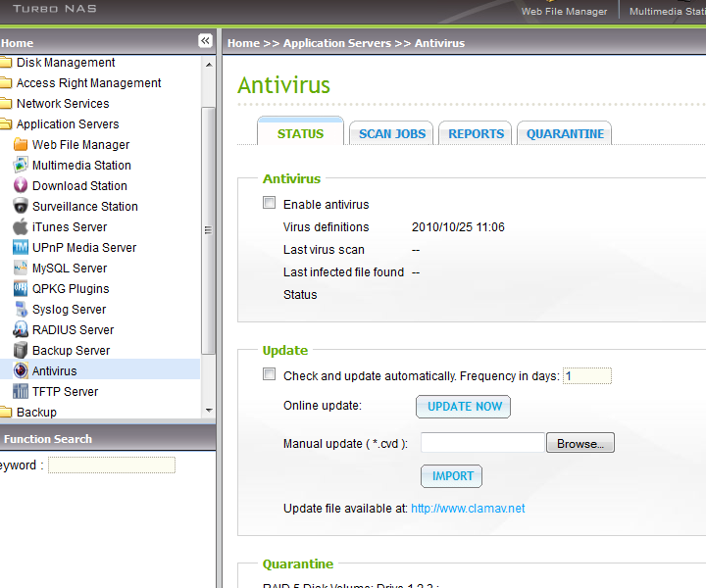Click the UPnP Media Server icon
The width and height of the screenshot is (706, 588).
click(21, 248)
